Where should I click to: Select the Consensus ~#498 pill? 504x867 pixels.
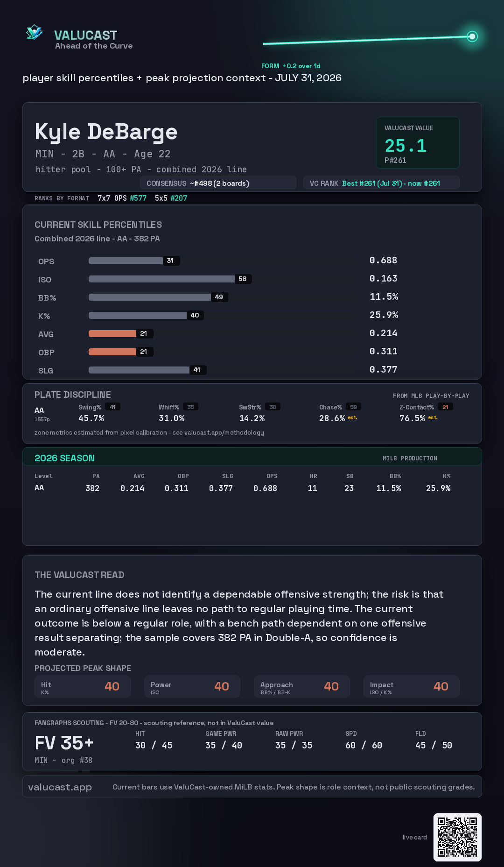point(218,183)
